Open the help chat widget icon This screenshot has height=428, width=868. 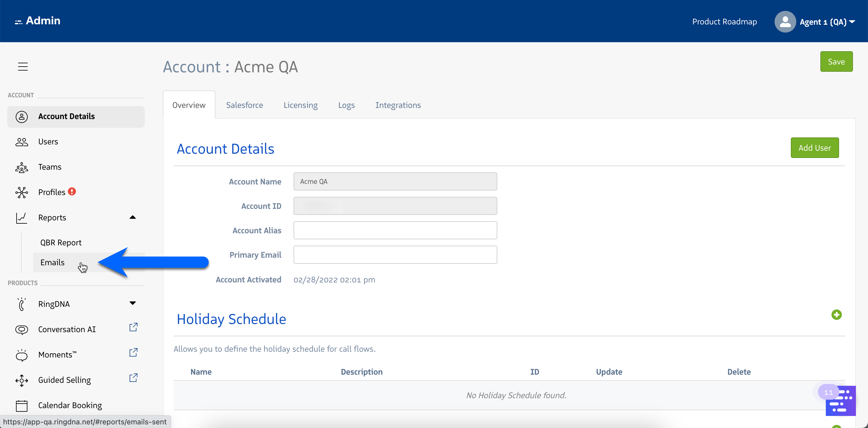tap(840, 401)
